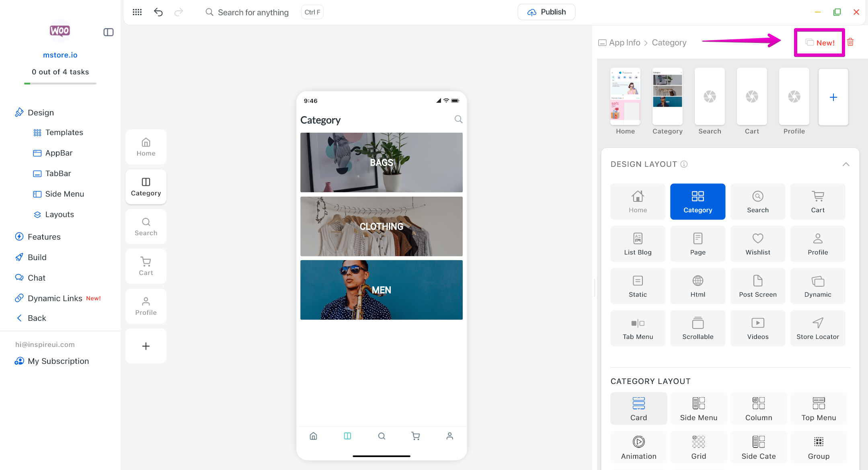Open Templates in the Design menu

[x=64, y=132]
